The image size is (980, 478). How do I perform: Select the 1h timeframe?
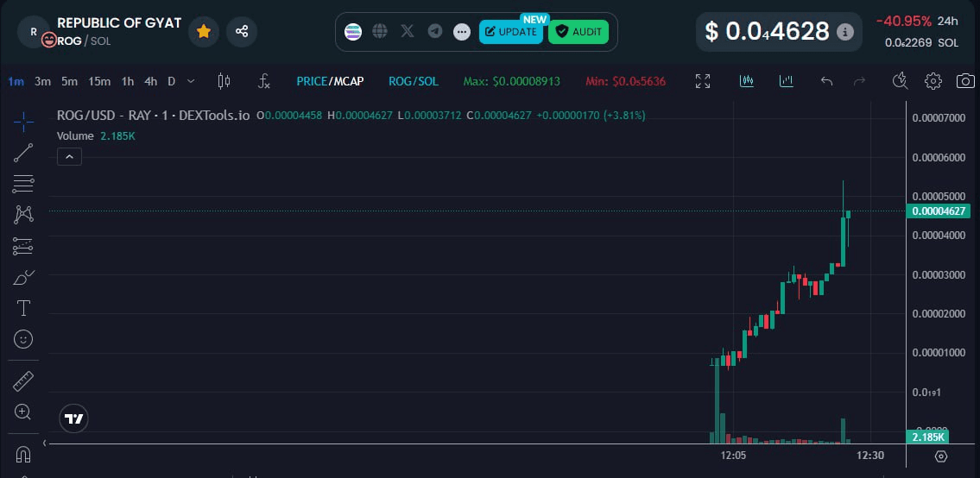[128, 81]
